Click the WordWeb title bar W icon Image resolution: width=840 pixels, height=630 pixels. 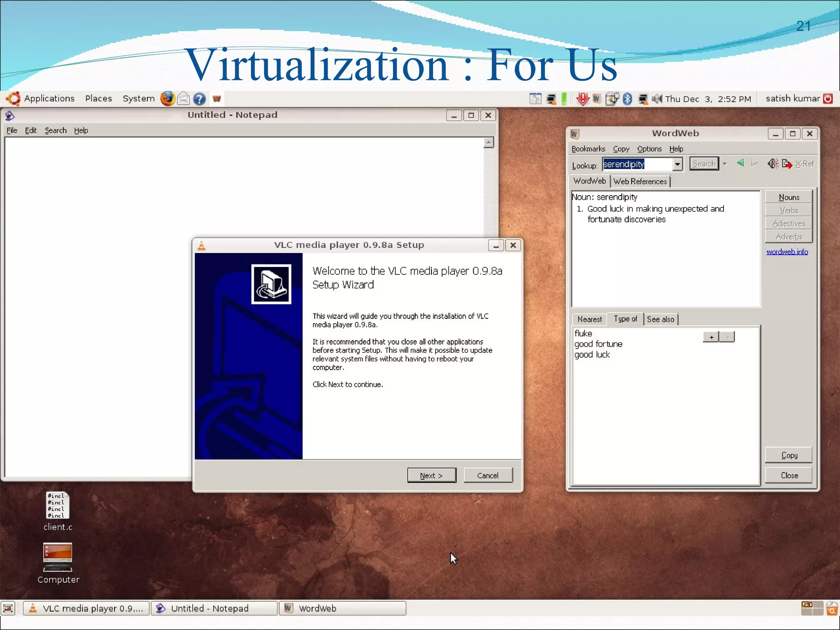575,134
